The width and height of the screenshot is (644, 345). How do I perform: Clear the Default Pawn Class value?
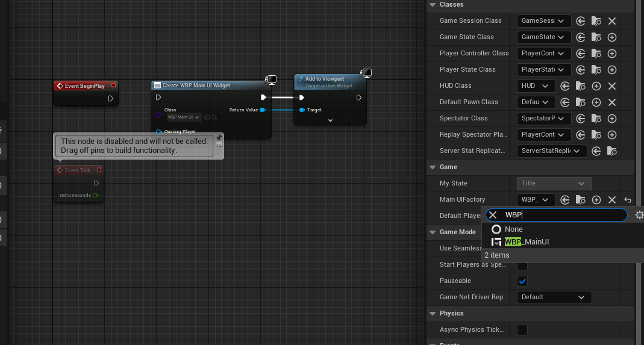tap(612, 102)
